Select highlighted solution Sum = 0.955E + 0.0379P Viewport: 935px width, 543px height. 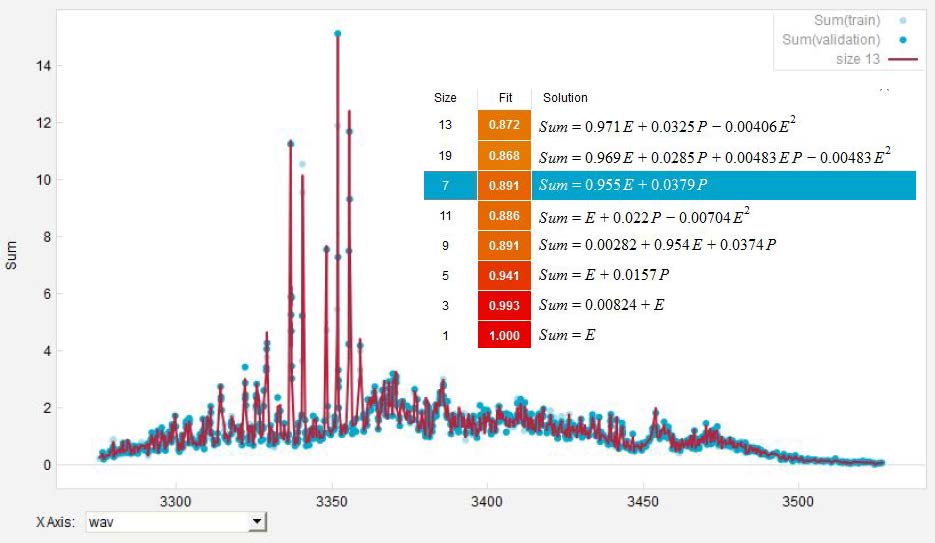point(622,186)
